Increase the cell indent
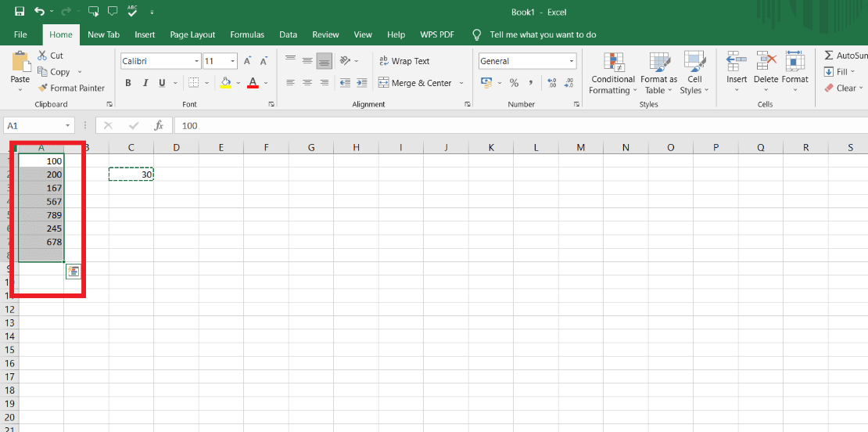The width and height of the screenshot is (868, 432). (x=361, y=83)
